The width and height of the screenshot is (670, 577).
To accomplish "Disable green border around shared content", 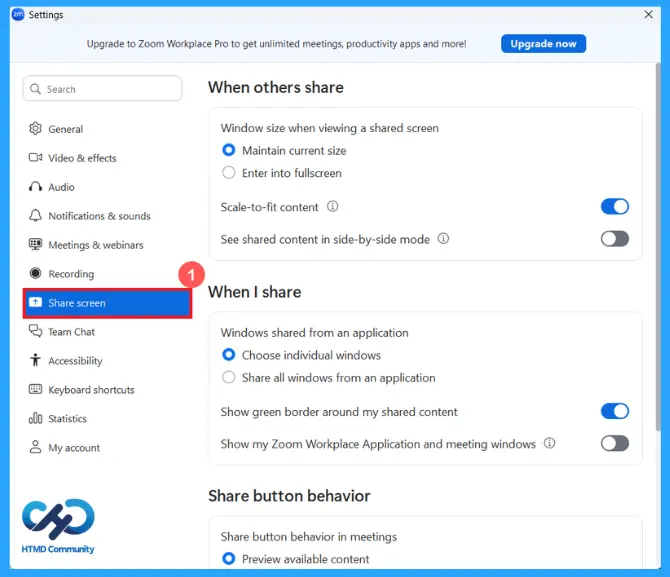I will point(615,411).
